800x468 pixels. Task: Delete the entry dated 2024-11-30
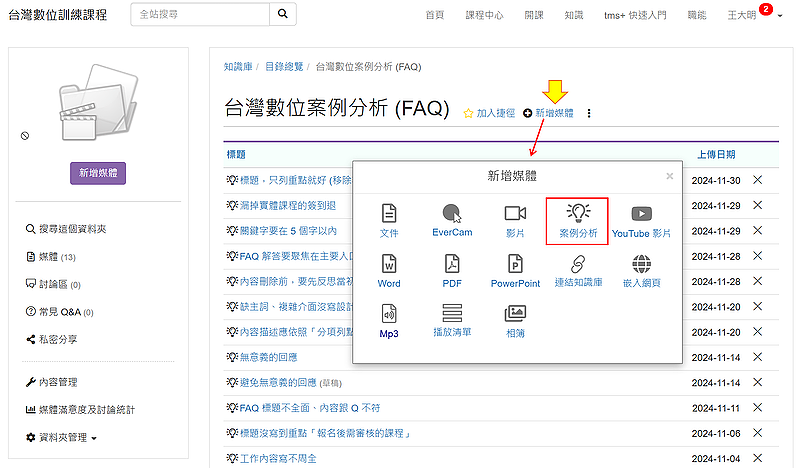pyautogui.click(x=757, y=179)
